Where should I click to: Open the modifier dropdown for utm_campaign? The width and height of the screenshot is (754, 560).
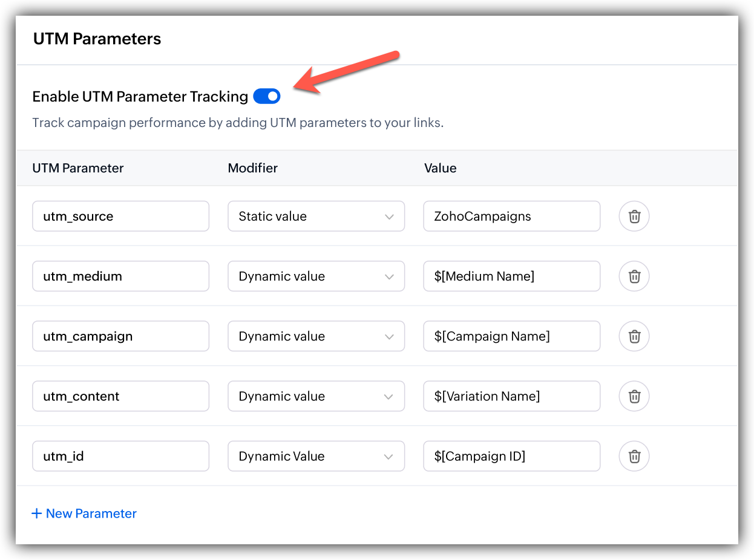click(x=316, y=336)
